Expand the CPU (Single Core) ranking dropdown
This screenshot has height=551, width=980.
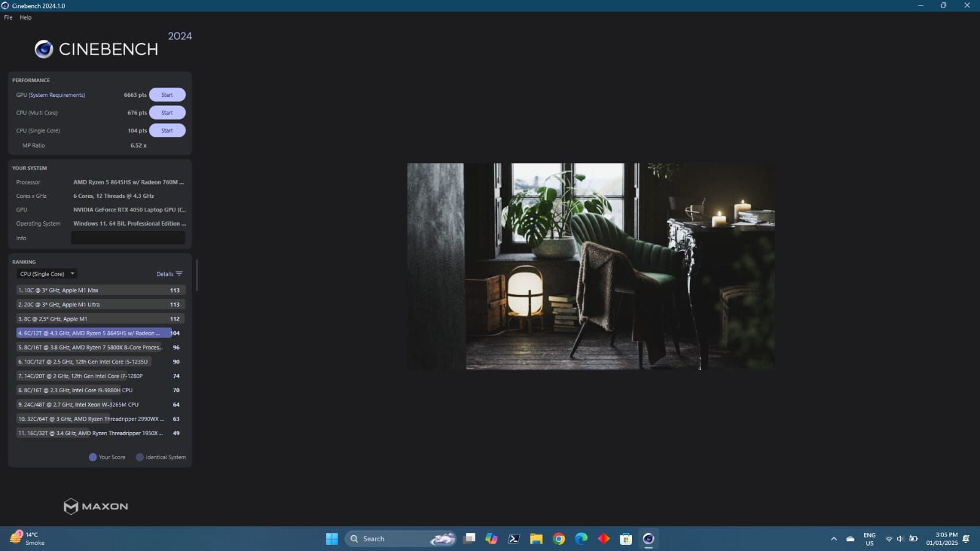point(47,274)
